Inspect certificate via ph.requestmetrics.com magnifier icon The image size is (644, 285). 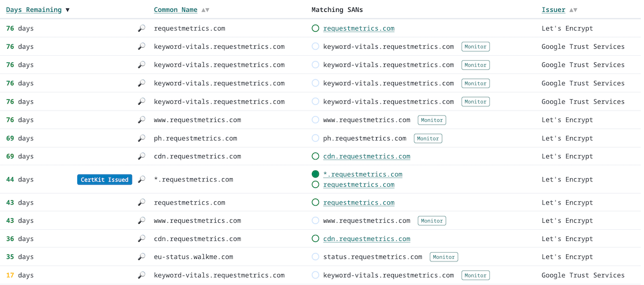coord(142,138)
